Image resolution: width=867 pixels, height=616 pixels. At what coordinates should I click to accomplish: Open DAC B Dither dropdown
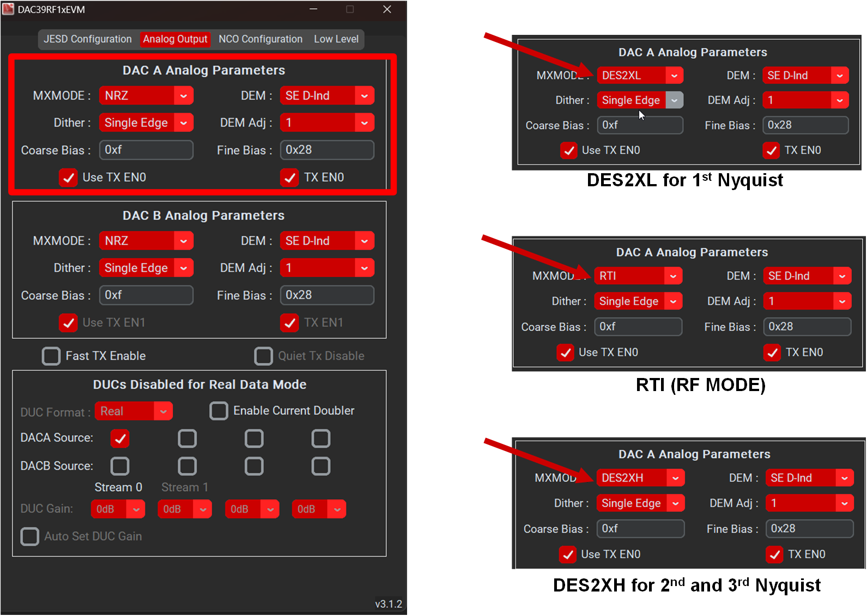[x=146, y=268]
